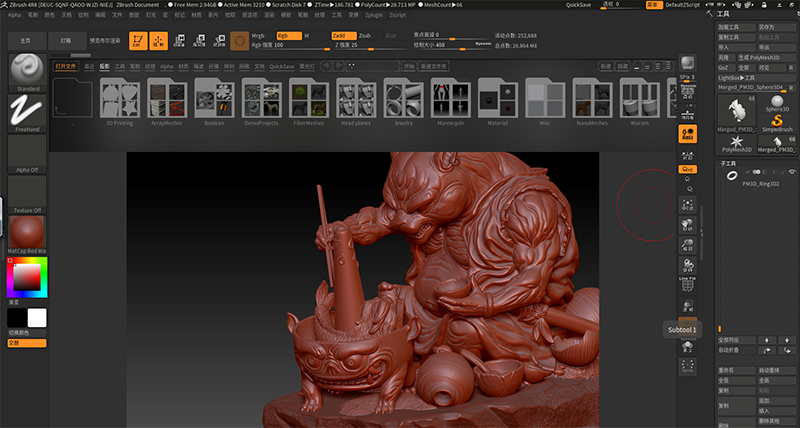
Task: Open the Boolean folder
Action: pos(214,102)
